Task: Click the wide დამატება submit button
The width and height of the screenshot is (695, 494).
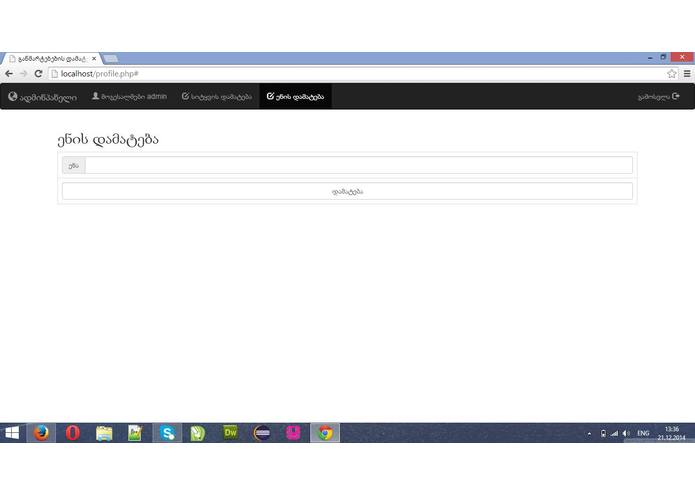Action: pyautogui.click(x=348, y=191)
